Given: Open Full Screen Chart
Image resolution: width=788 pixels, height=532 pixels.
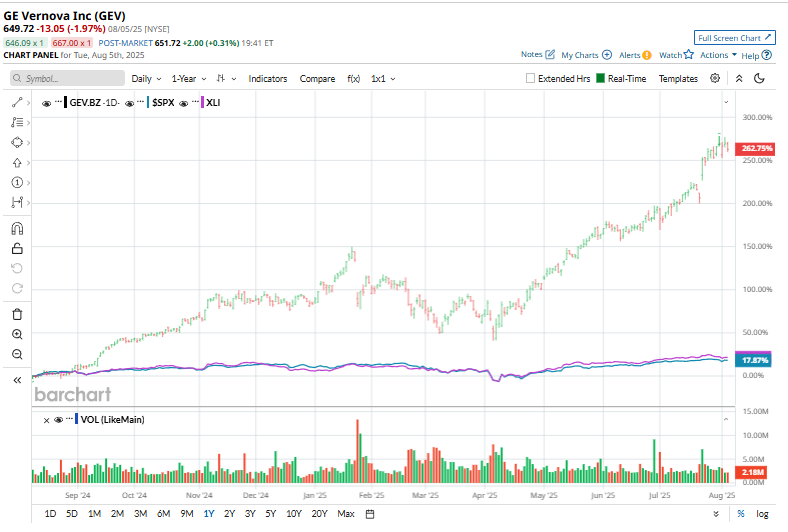Looking at the screenshot, I should [x=735, y=38].
